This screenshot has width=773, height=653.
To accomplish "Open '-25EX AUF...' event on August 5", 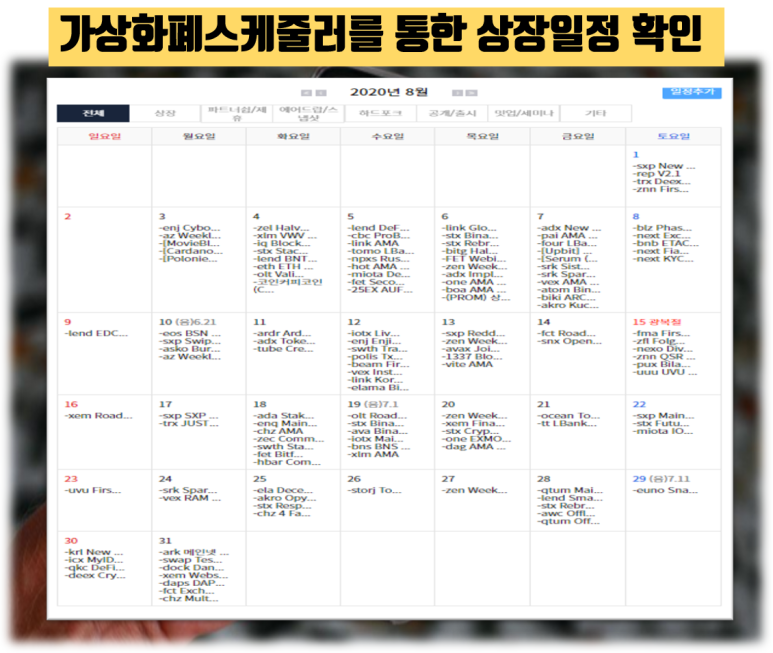I will (380, 289).
